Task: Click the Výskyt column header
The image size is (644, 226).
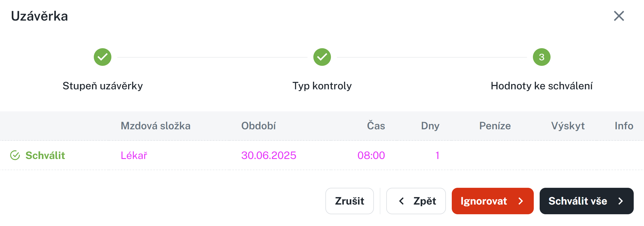Action: pyautogui.click(x=568, y=126)
